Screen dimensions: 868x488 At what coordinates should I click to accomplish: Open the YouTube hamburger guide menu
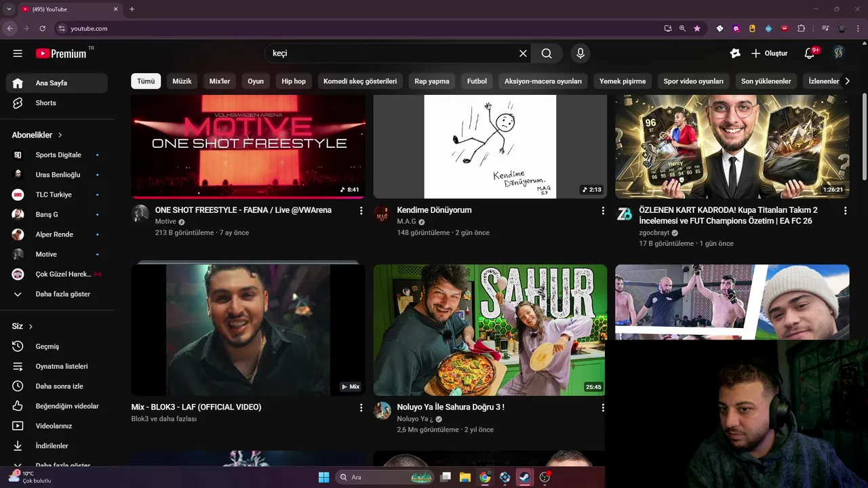pyautogui.click(x=18, y=54)
